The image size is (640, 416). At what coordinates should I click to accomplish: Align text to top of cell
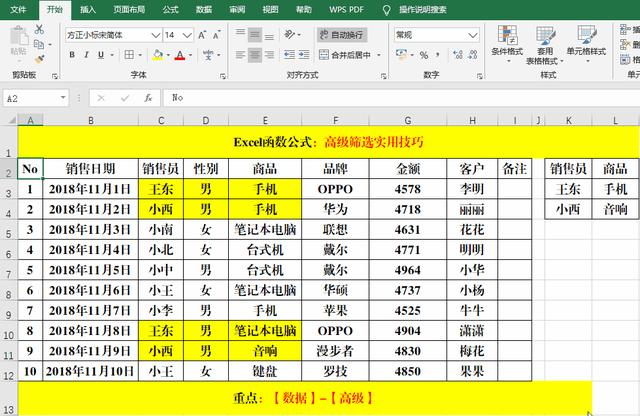[240, 35]
